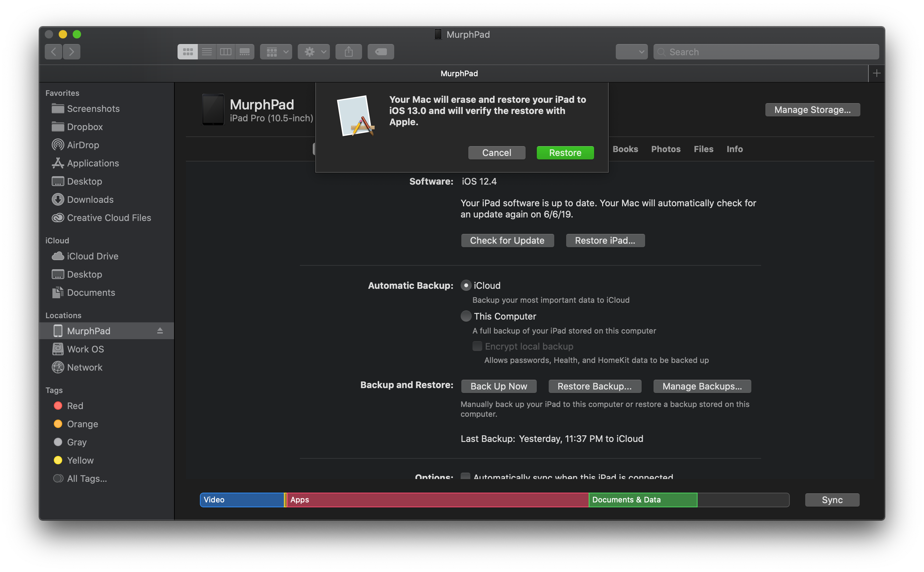This screenshot has width=924, height=572.
Task: Open the group-by arrangement dropdown
Action: point(276,52)
